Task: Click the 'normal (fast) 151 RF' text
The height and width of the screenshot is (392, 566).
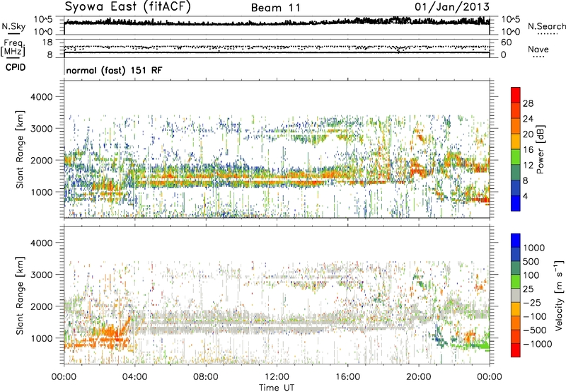Action: click(114, 70)
